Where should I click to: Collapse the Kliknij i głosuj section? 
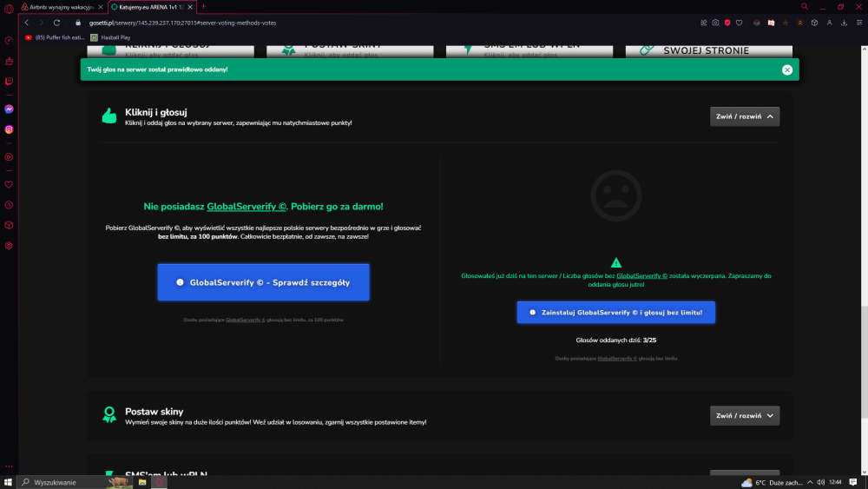745,116
